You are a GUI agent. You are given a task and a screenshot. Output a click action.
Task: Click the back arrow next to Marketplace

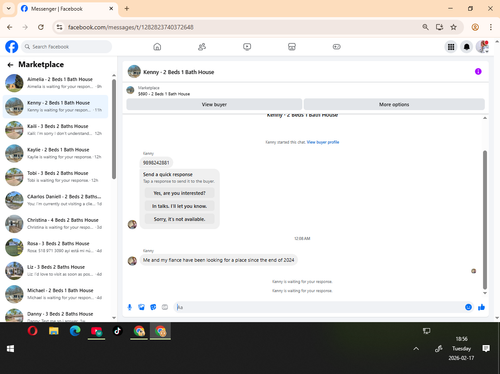(x=10, y=65)
